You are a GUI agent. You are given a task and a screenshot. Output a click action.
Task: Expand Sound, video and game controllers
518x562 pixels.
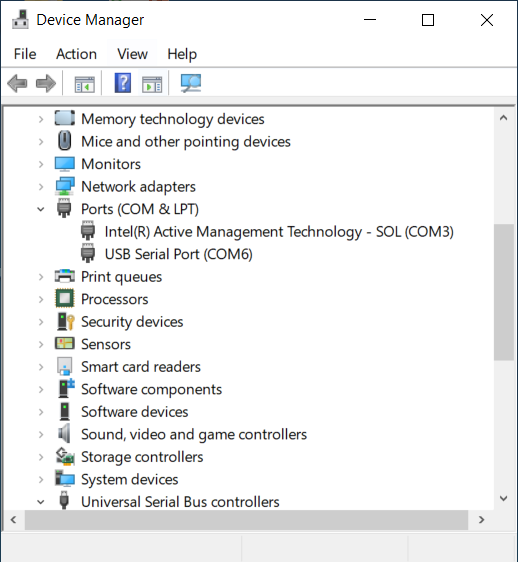[x=41, y=434]
